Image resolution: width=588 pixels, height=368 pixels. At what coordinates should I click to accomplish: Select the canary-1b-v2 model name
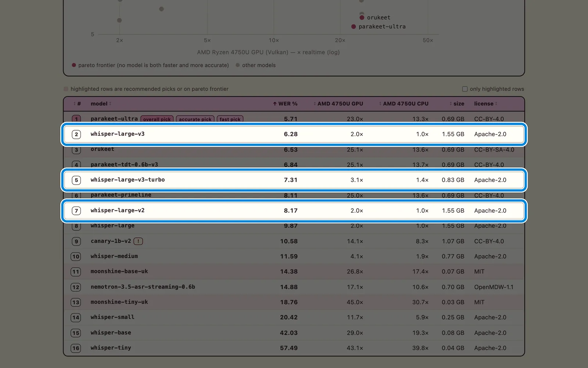(111, 241)
